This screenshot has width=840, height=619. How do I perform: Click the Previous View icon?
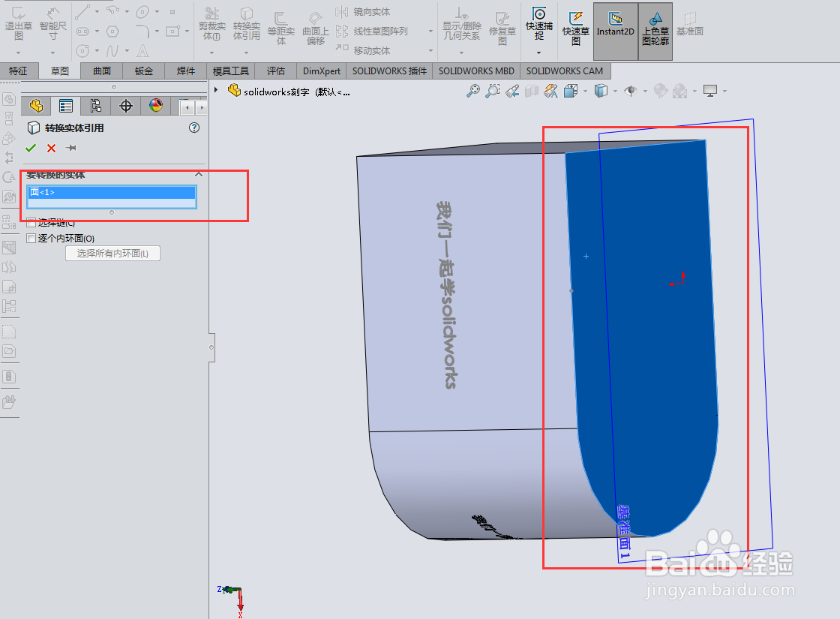click(512, 91)
